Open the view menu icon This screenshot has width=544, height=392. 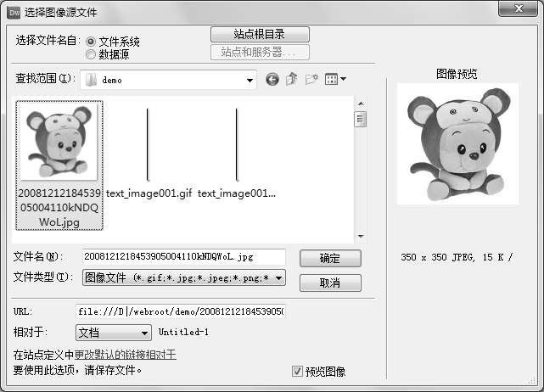pos(331,79)
